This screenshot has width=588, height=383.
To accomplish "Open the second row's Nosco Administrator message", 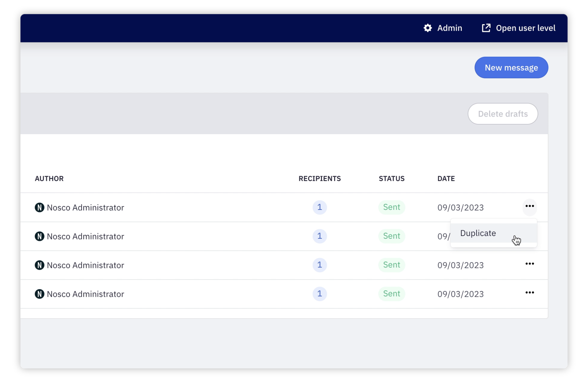I will pos(86,236).
